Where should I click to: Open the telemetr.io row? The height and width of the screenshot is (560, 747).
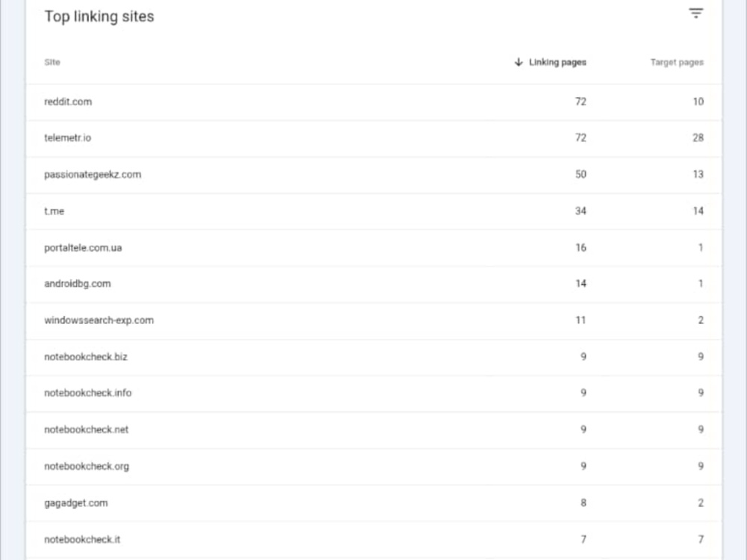click(374, 138)
